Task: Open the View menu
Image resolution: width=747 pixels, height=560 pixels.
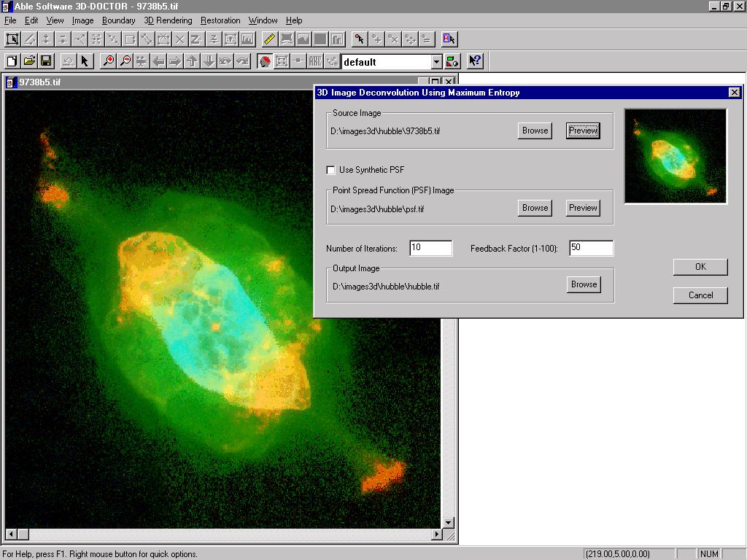Action: coord(55,20)
